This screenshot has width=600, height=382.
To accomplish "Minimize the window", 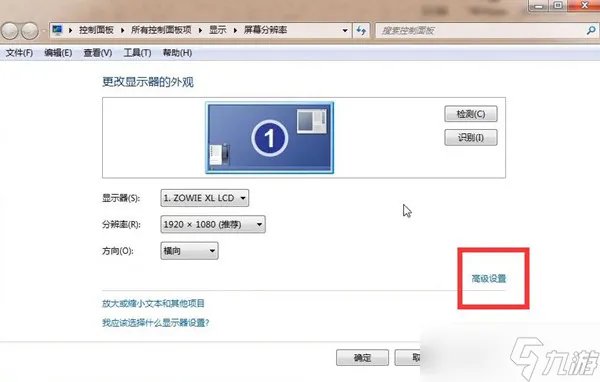I will [x=539, y=6].
